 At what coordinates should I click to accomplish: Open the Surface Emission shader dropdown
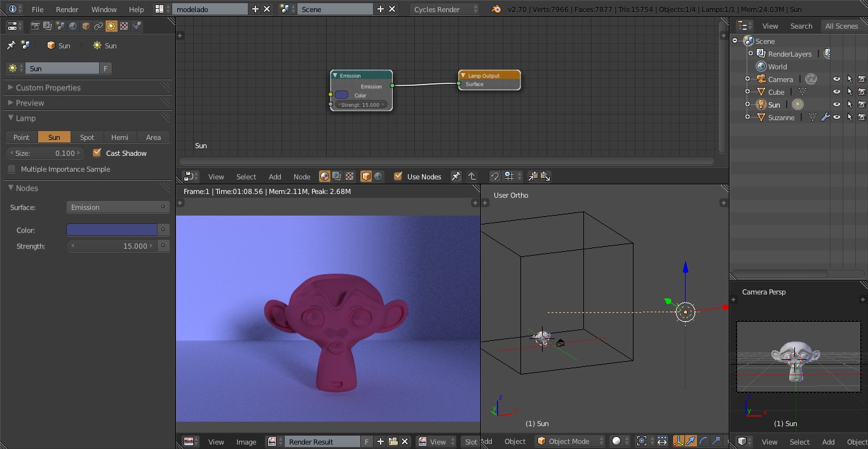pos(118,207)
